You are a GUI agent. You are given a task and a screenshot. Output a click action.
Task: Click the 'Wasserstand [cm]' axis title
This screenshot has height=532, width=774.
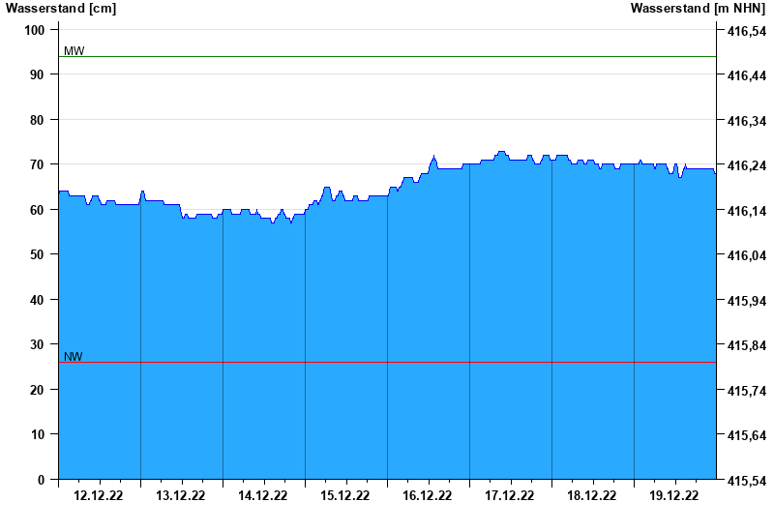(x=61, y=9)
